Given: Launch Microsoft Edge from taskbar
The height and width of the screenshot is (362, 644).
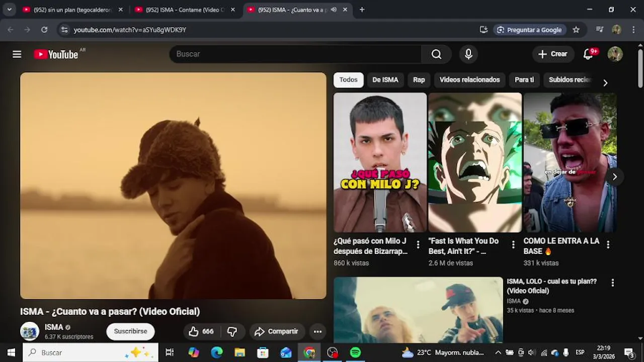Looking at the screenshot, I should pos(217,352).
